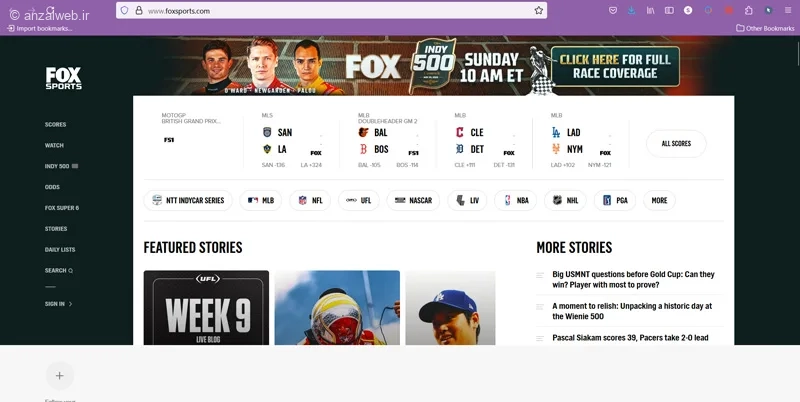Screen dimensions: 800x402
Task: Click the search magnifier in sidebar
Action: [70, 270]
